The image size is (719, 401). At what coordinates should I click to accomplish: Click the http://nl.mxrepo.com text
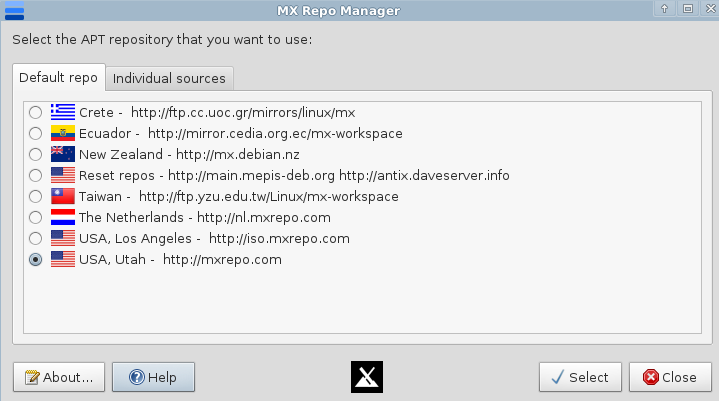[x=264, y=218]
